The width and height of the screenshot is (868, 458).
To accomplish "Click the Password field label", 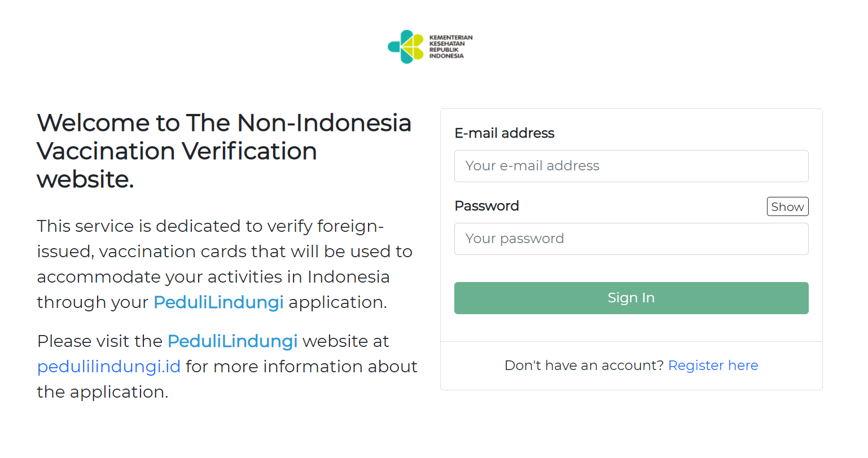I will (486, 206).
